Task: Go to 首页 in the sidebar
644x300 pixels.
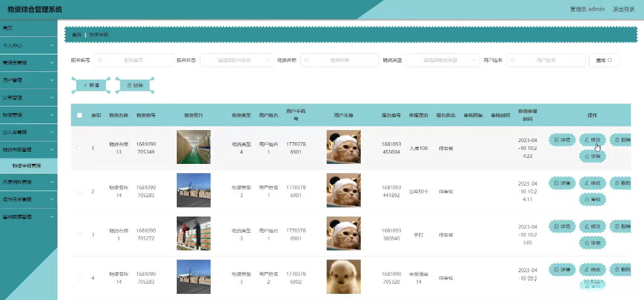Action: (29, 28)
